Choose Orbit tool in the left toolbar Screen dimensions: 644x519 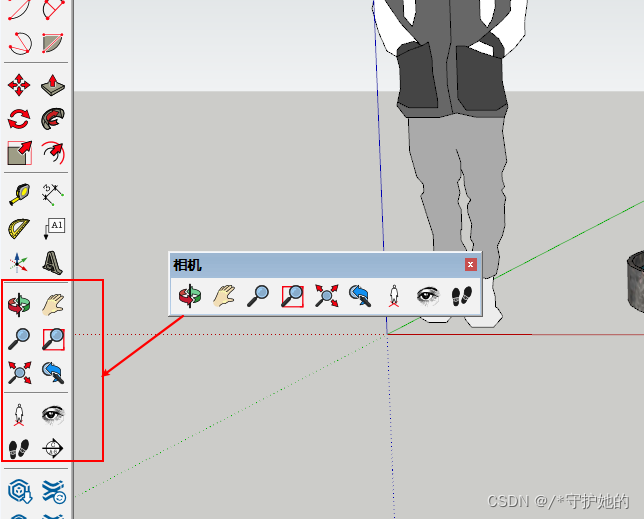click(19, 305)
